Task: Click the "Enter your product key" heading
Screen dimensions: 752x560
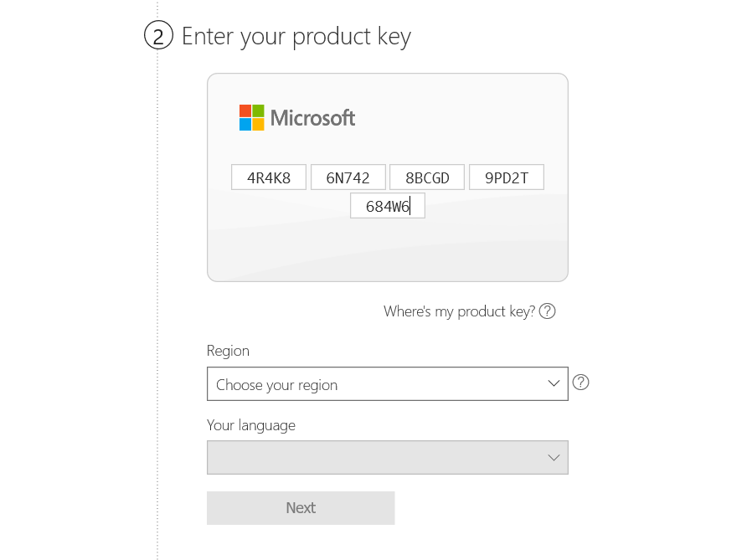Action: 296,36
